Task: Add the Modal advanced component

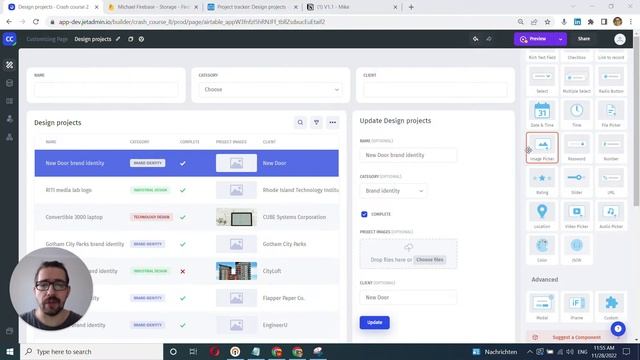Action: [542, 307]
